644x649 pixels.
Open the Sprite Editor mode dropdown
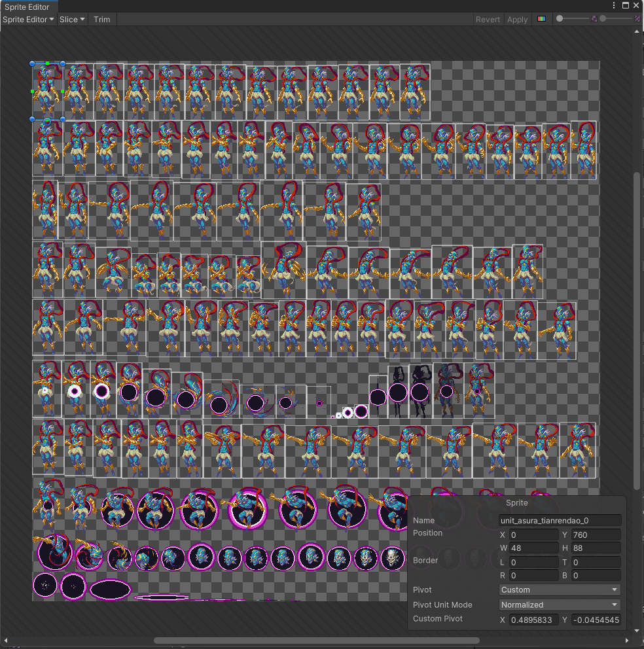26,20
